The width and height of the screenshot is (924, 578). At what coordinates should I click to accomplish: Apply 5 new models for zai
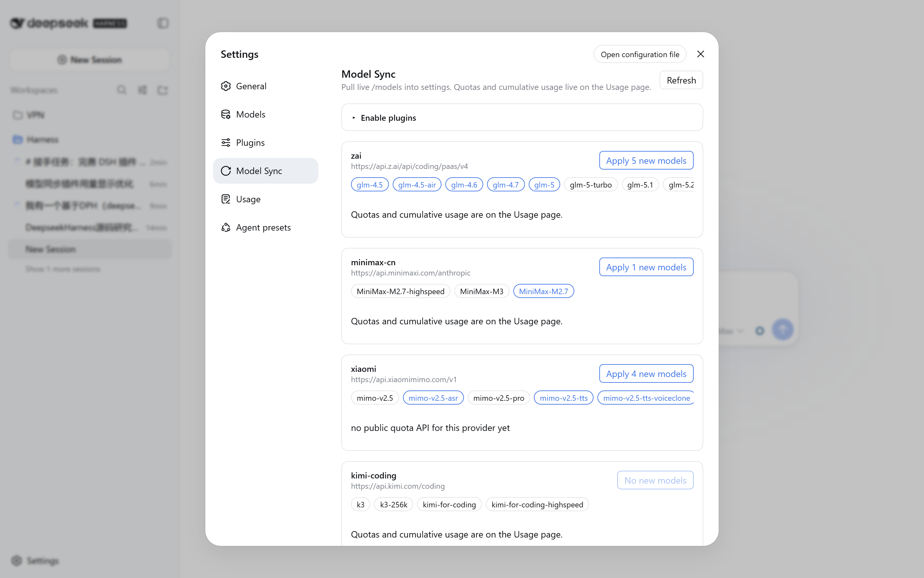click(x=646, y=161)
